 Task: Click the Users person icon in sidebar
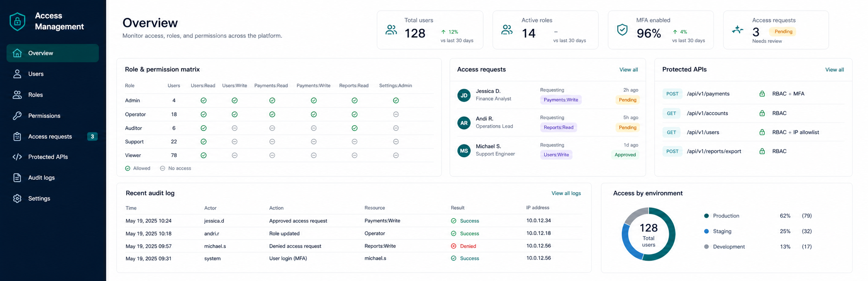pos(17,74)
